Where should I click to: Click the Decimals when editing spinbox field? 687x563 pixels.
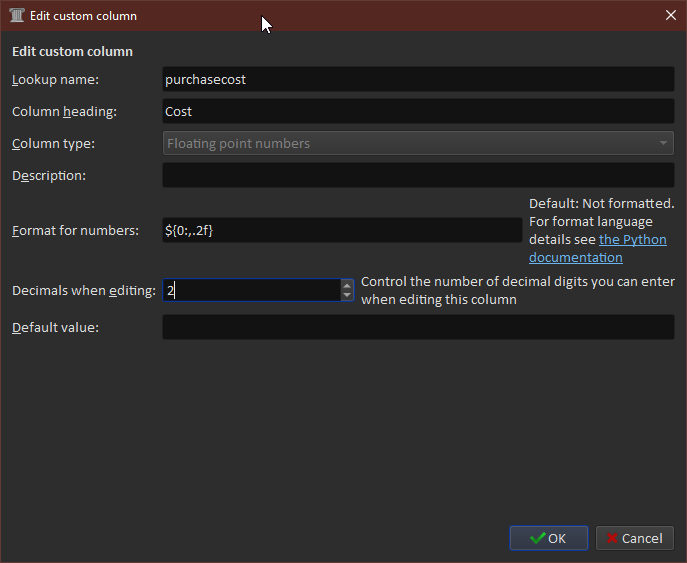pos(251,290)
